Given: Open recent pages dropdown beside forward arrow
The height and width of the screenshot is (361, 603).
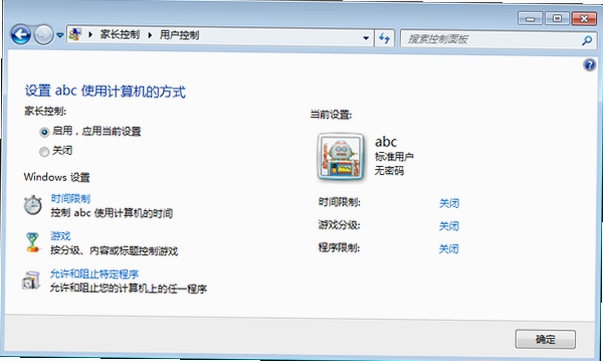Looking at the screenshot, I should 60,35.
